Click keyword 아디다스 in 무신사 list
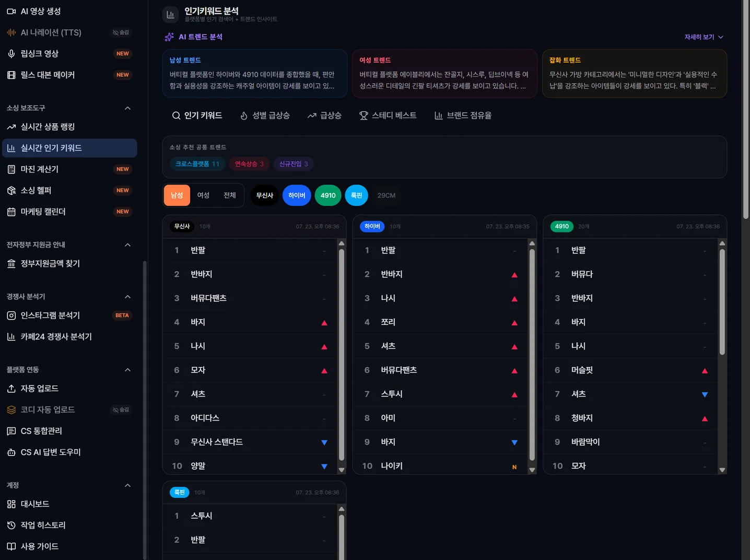Image resolution: width=750 pixels, height=560 pixels. [205, 418]
